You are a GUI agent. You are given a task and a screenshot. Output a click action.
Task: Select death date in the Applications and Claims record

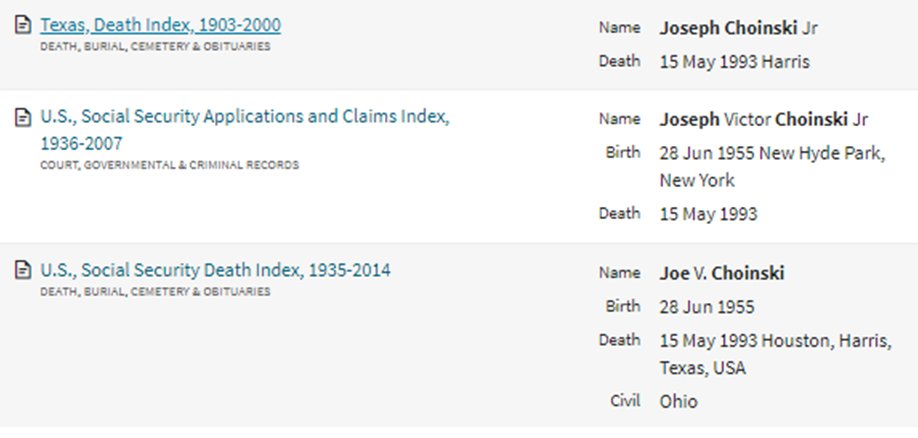coord(708,214)
